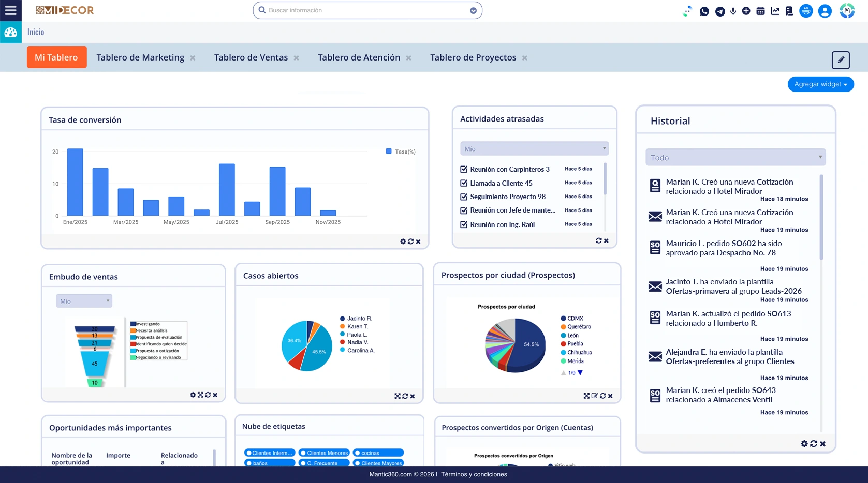868x483 pixels.
Task: Switch to Tablero de Proyectos tab
Action: [473, 57]
